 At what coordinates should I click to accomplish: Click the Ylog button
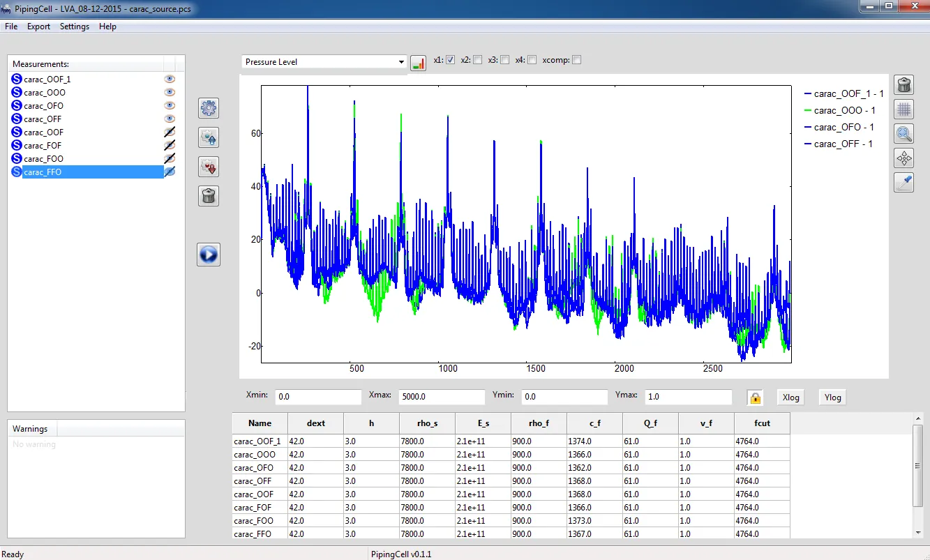[x=832, y=397]
